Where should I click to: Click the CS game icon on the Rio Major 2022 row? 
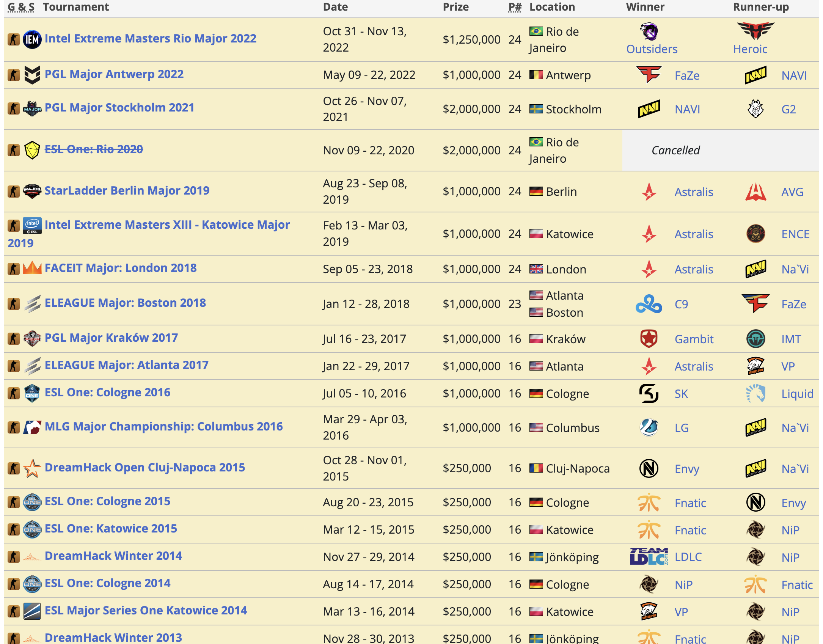point(14,39)
